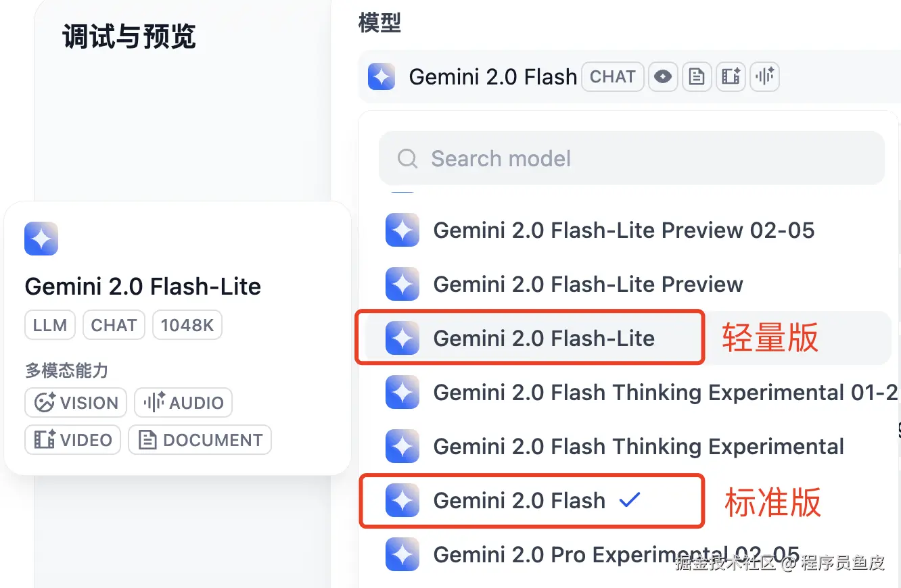The image size is (901, 588).
Task: Click the video icon in model selector
Action: coord(731,77)
